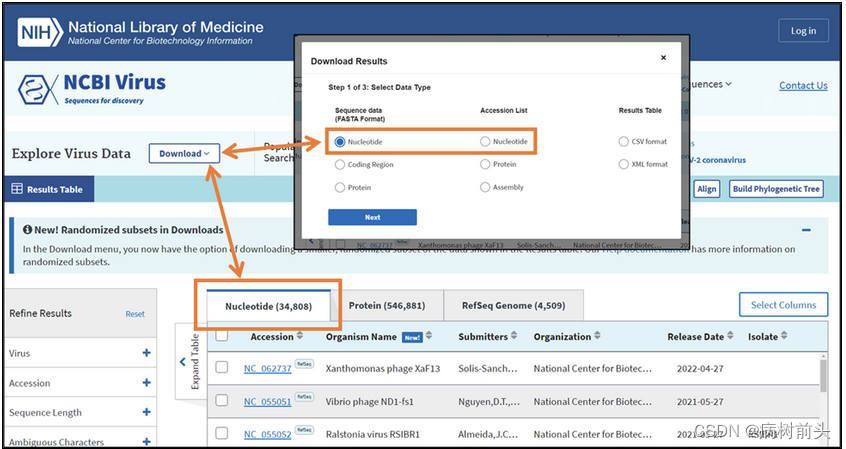846x449 pixels.
Task: Expand the Accession filter with plus
Action: (146, 383)
